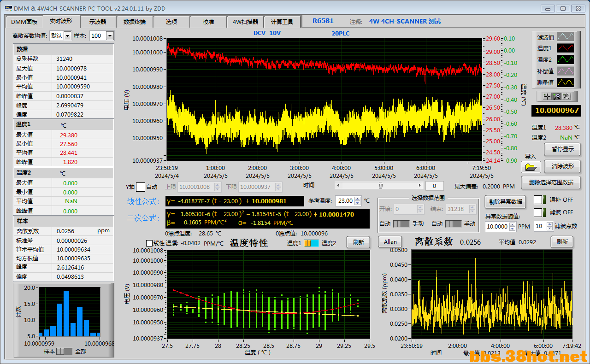Adjust the 异常数据阈值 stepper arrows
Screen dimensions: 590x364
pyautogui.click(x=512, y=226)
